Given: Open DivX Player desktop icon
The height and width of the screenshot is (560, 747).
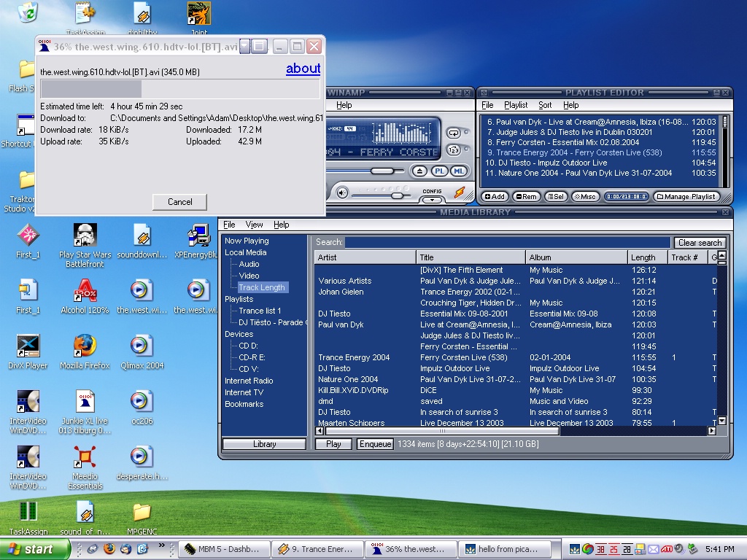Looking at the screenshot, I should [x=28, y=352].
